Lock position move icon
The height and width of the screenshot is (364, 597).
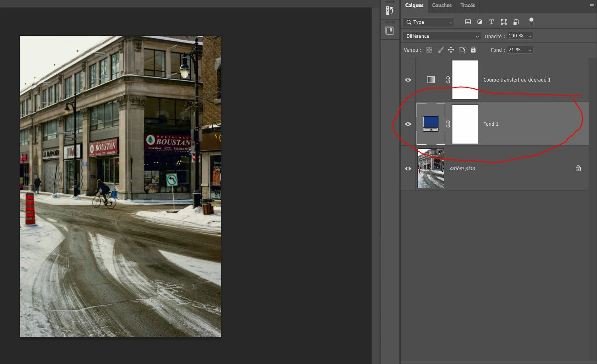[x=451, y=50]
